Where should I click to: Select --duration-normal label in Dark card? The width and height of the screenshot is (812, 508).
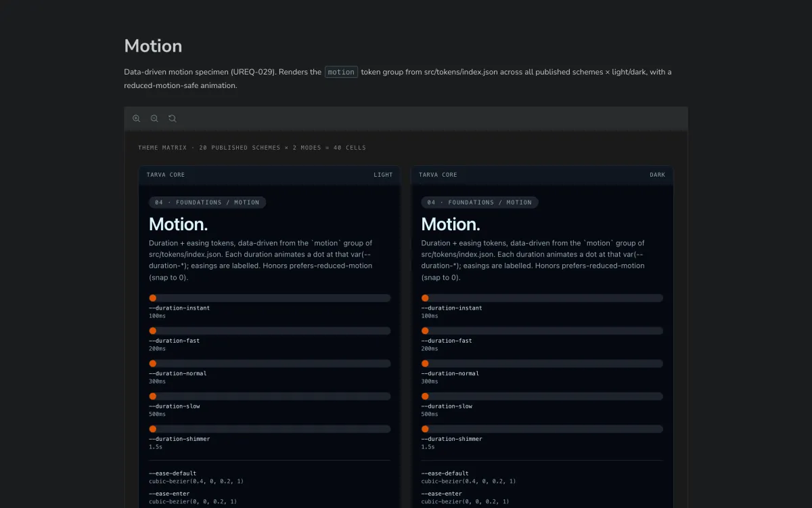point(450,373)
